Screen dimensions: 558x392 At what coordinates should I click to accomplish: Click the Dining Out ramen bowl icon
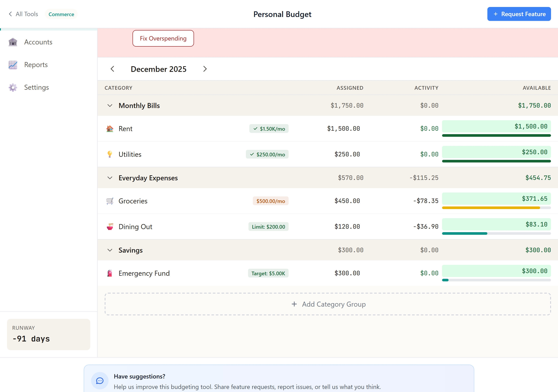coord(110,226)
